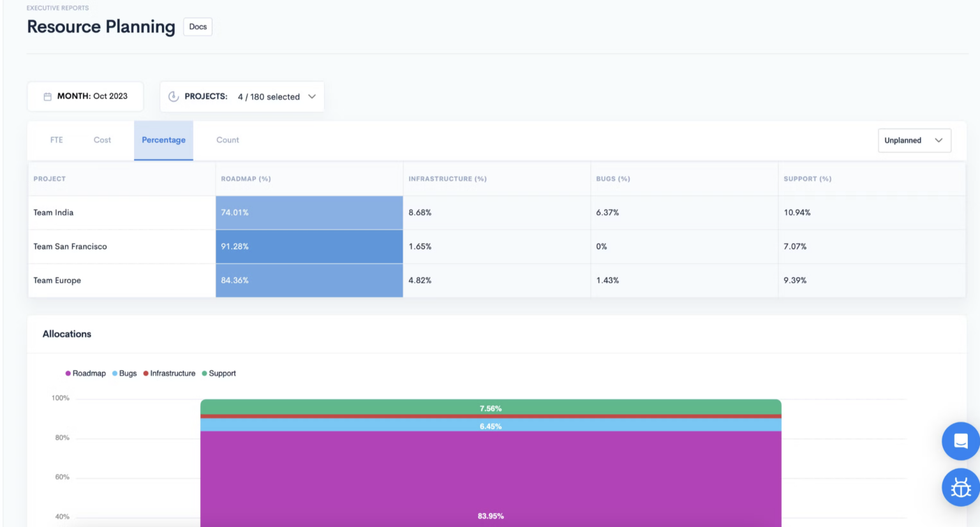Toggle the Roadmap legend series

pos(85,373)
